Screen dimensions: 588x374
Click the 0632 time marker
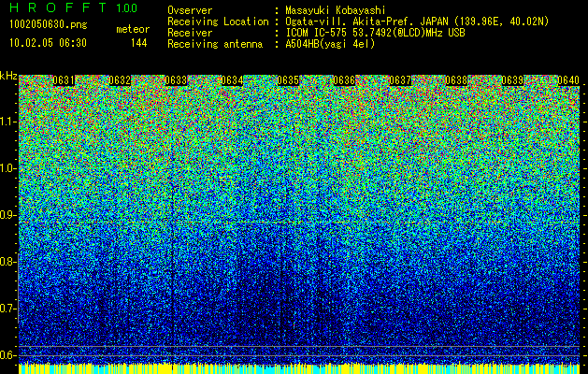[120, 80]
